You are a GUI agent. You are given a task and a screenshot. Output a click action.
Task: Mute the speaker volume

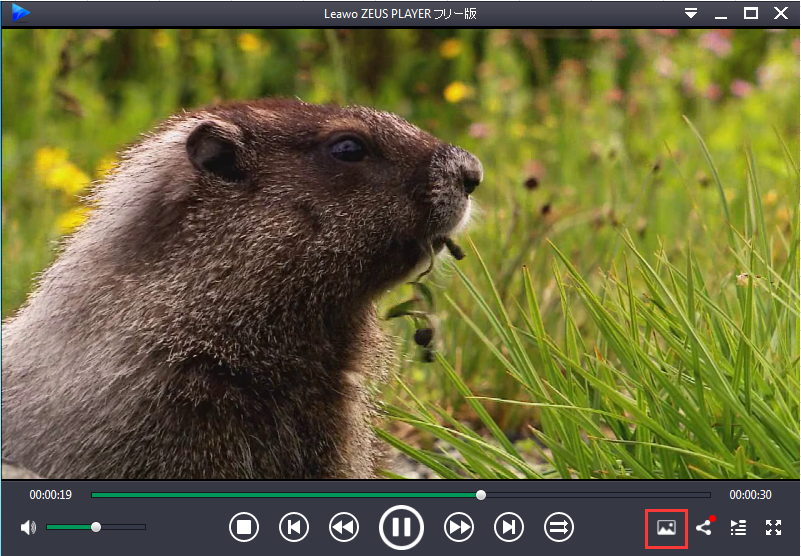[28, 527]
